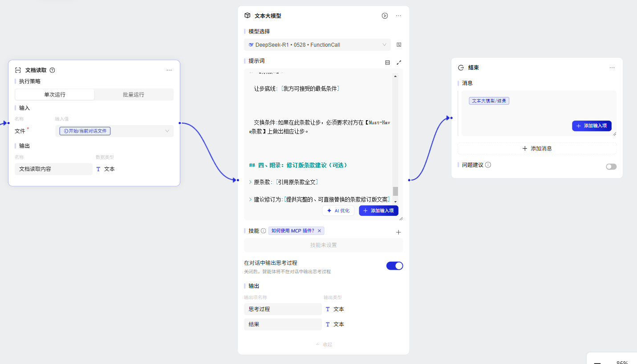
Task: Switch to 批量运行 execution strategy
Action: 134,94
